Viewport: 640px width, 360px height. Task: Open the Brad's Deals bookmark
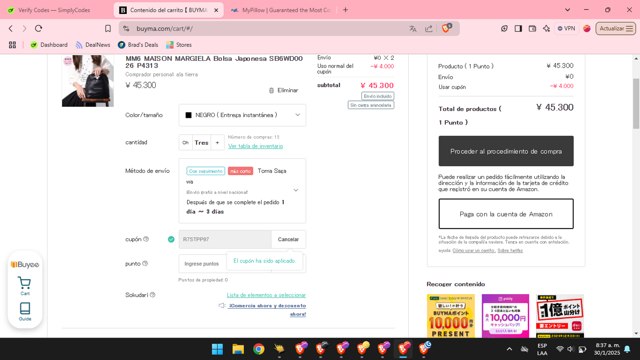coord(138,45)
